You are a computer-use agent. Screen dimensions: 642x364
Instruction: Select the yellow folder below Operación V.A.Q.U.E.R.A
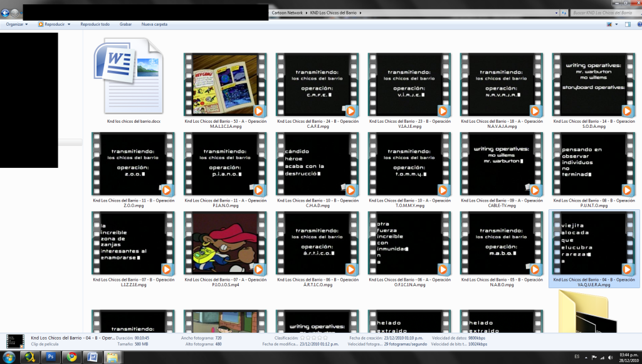tap(588, 311)
